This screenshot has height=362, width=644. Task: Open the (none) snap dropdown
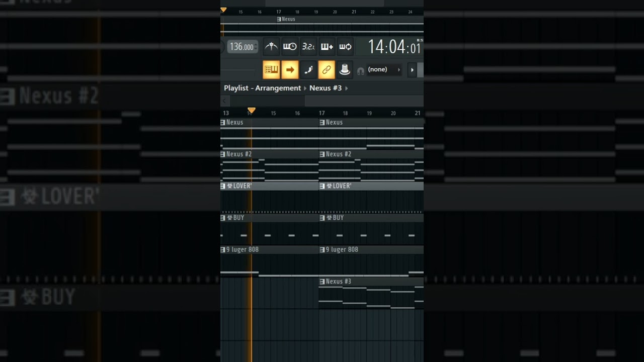(x=384, y=69)
